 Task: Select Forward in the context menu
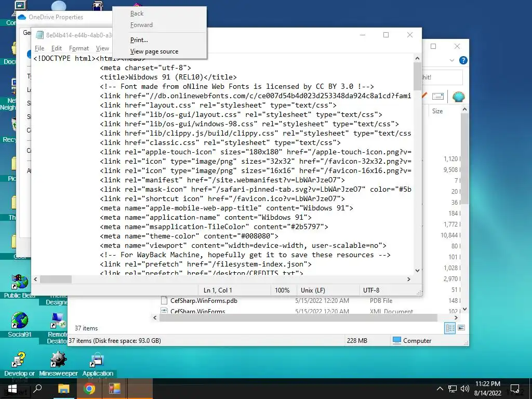click(x=141, y=25)
